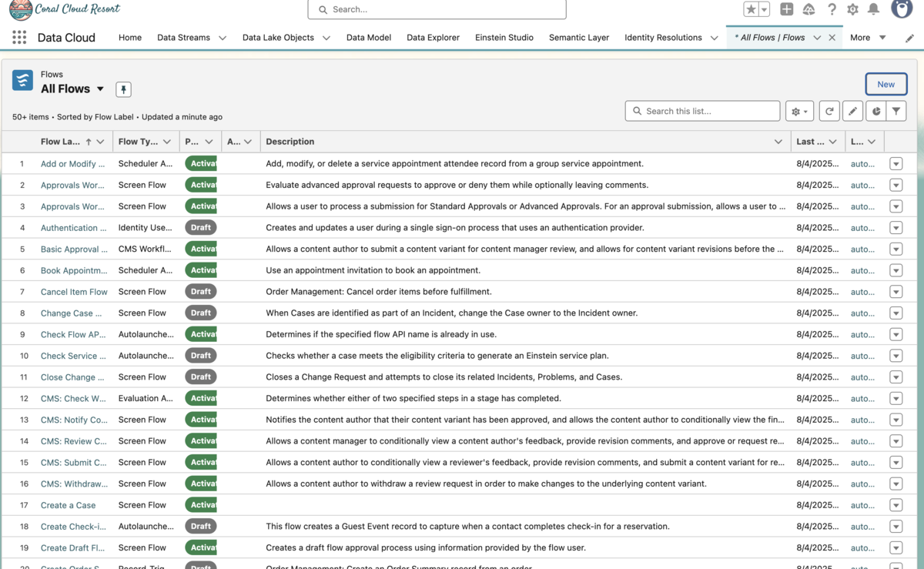Open List View Controls gear
The width and height of the screenshot is (924, 569).
(800, 112)
